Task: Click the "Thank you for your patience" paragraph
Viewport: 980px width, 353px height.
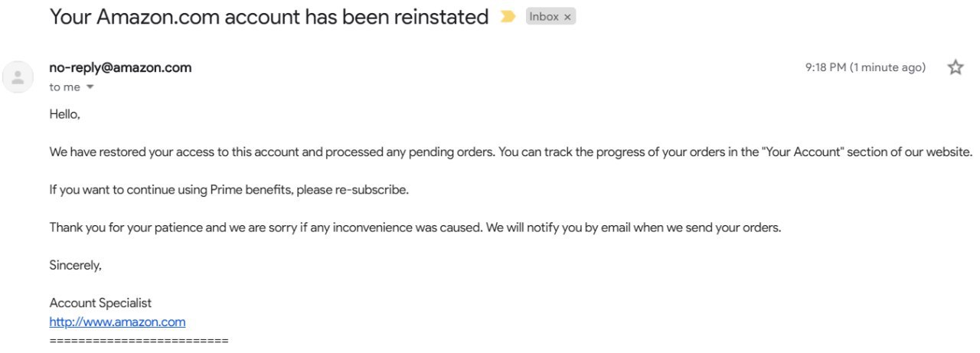Action: pyautogui.click(x=415, y=227)
